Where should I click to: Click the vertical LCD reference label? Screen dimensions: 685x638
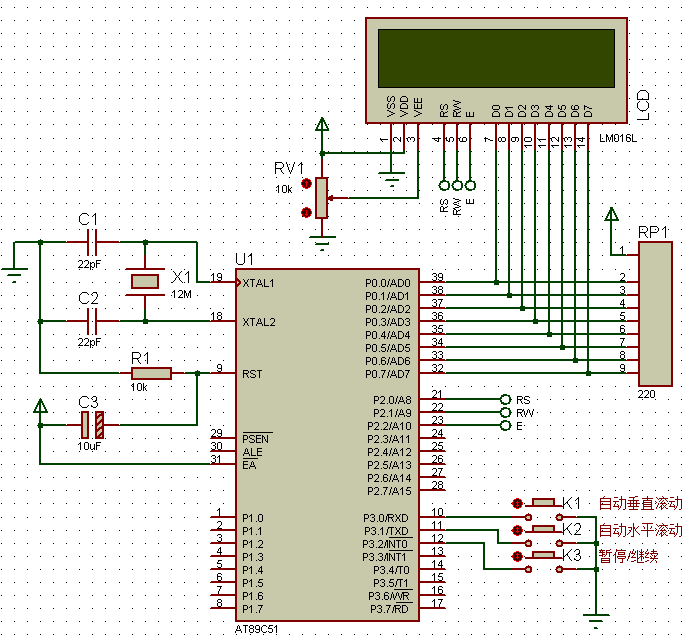[643, 105]
